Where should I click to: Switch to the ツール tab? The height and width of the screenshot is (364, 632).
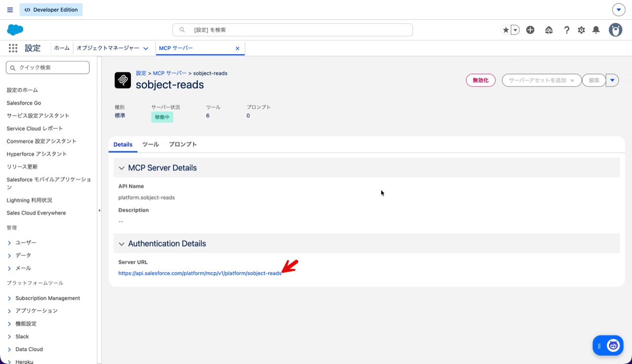click(x=151, y=145)
